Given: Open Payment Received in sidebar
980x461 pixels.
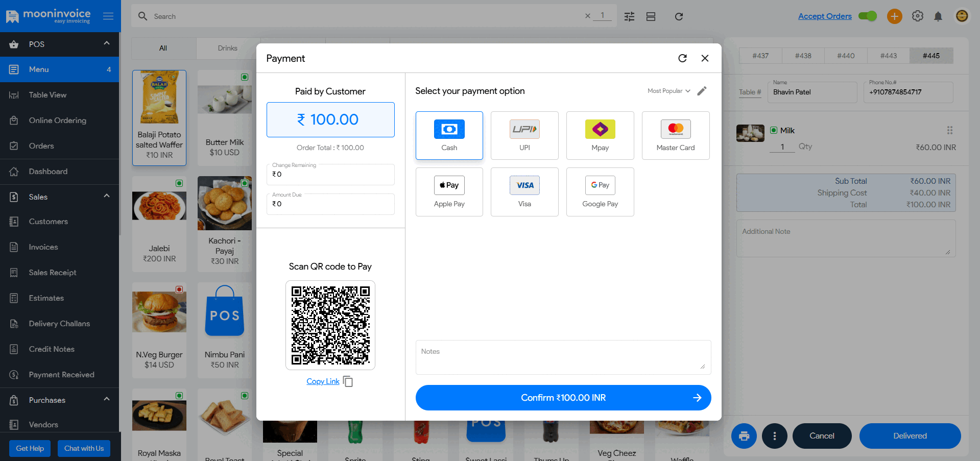Looking at the screenshot, I should tap(60, 375).
